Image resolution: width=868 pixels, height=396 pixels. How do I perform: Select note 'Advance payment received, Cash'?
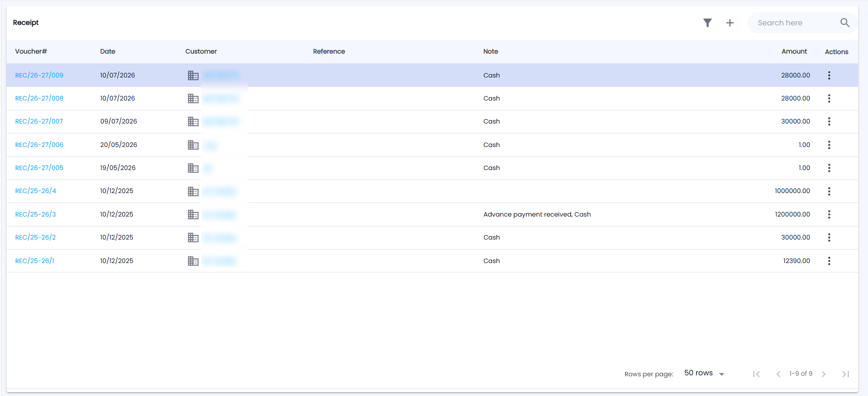pos(537,214)
